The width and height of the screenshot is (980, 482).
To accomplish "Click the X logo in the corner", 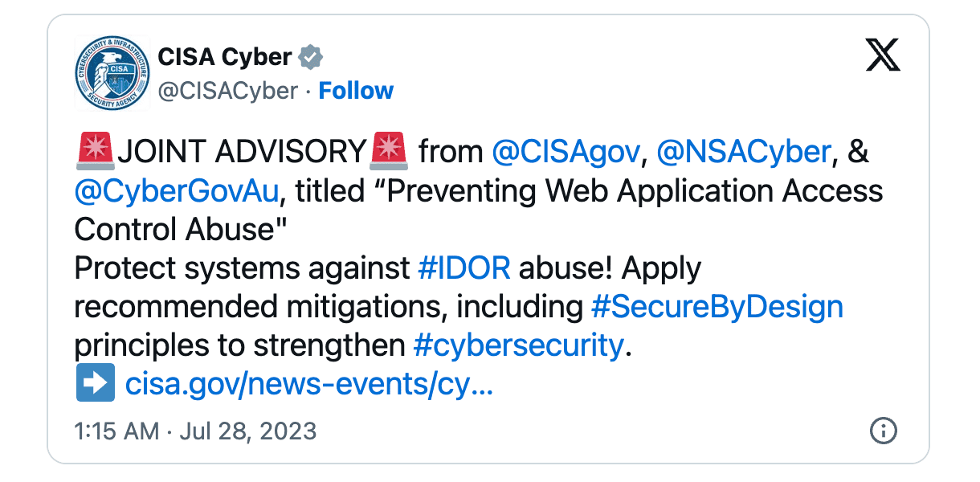I will click(883, 55).
